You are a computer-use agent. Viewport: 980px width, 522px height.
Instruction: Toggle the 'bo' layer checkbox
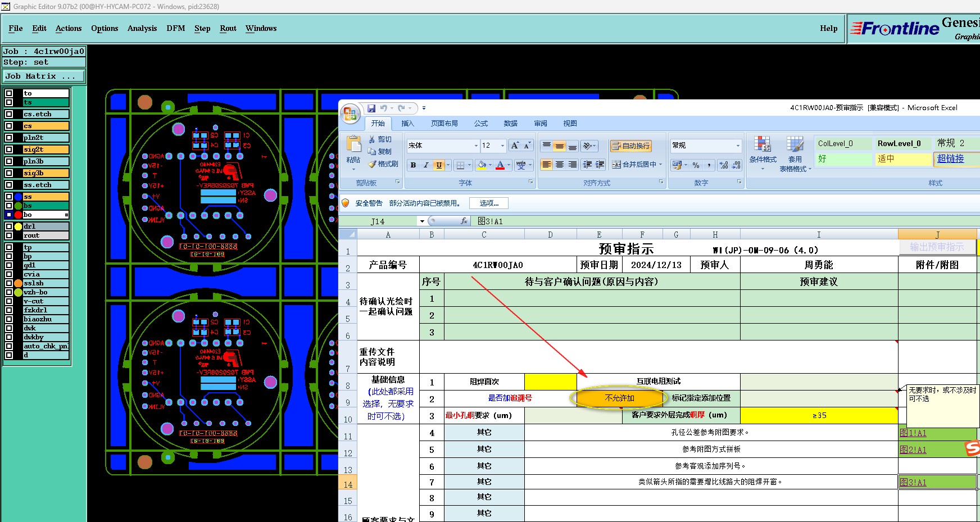[9, 215]
